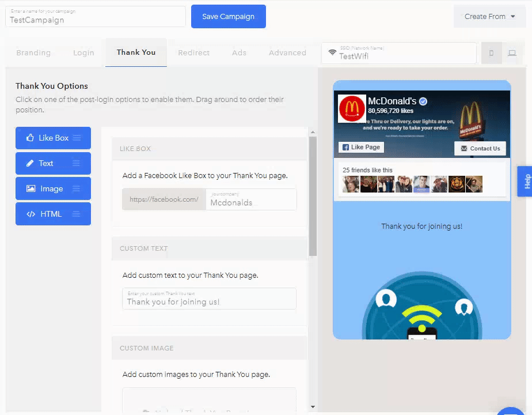Open the Redirect tab
This screenshot has height=415, width=532.
[x=193, y=52]
